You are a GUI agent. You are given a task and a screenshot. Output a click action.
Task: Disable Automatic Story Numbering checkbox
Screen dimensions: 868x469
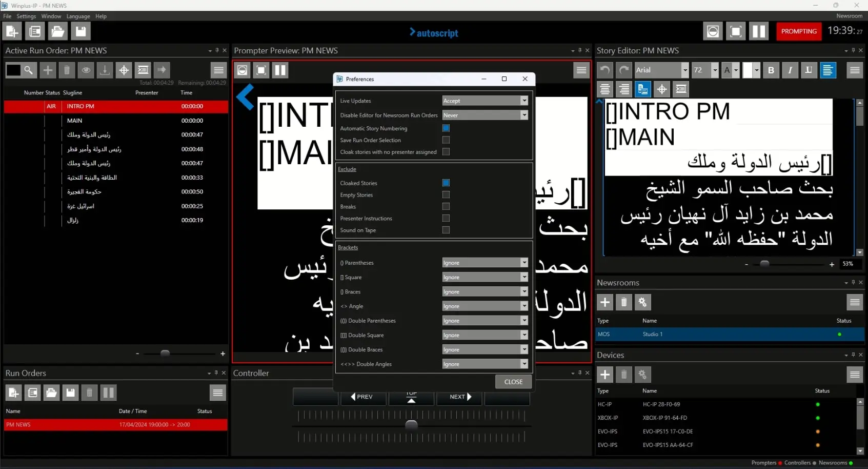click(446, 128)
